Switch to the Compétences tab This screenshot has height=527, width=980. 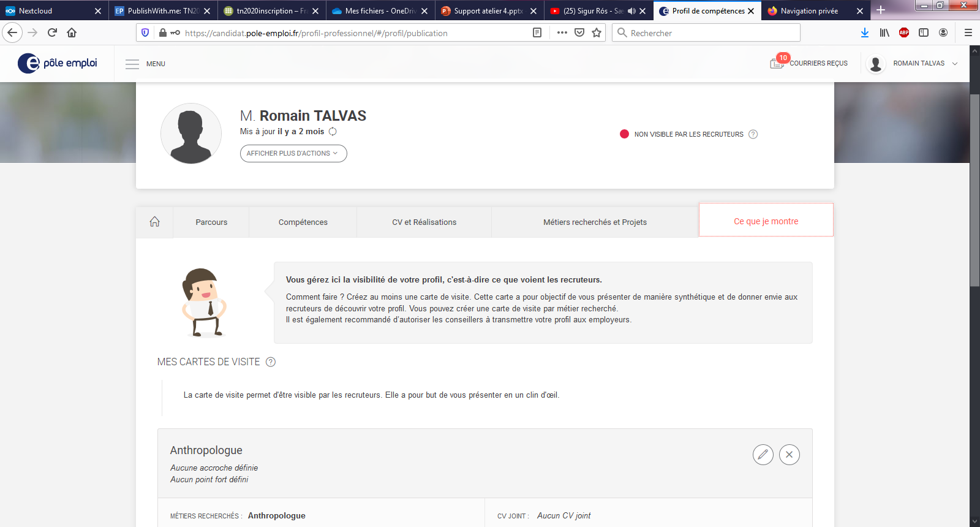pyautogui.click(x=303, y=222)
